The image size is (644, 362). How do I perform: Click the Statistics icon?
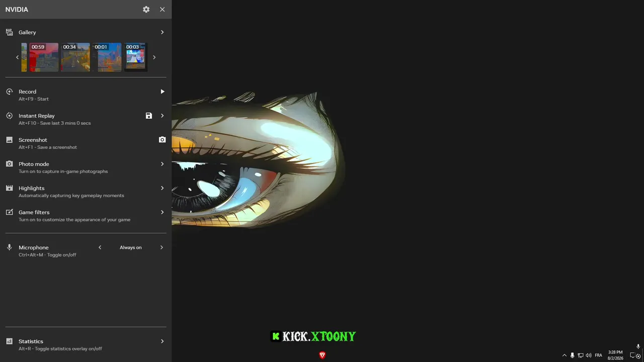point(9,341)
